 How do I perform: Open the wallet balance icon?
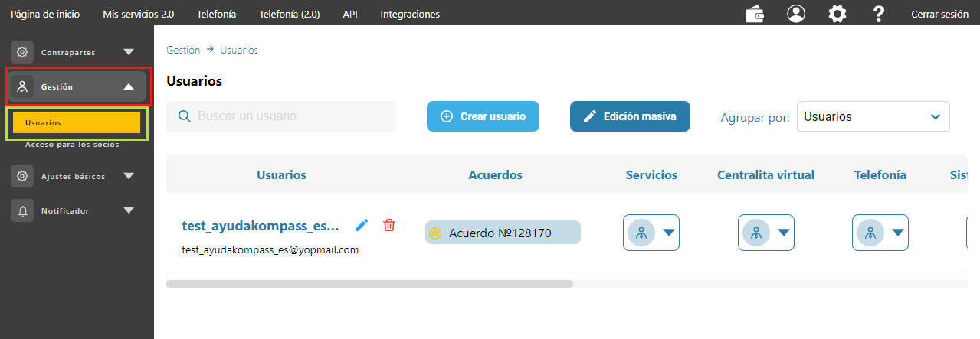pos(755,14)
